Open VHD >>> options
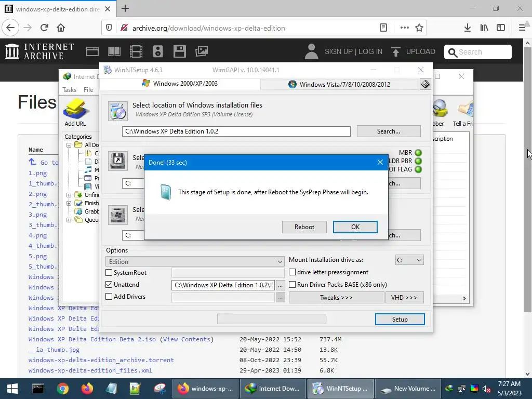Image resolution: width=532 pixels, height=399 pixels. pyautogui.click(x=404, y=298)
